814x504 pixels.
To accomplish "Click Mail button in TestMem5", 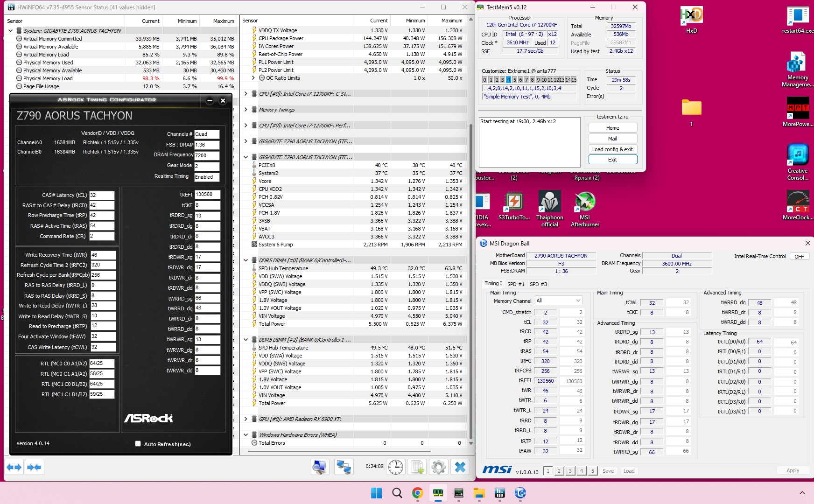I will (x=612, y=139).
